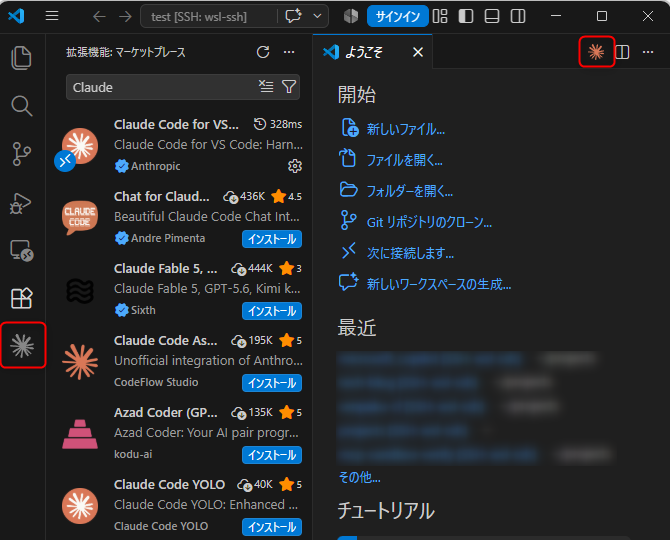
Task: Click the Azad Coder pyramid icon thumbnail
Action: click(80, 434)
